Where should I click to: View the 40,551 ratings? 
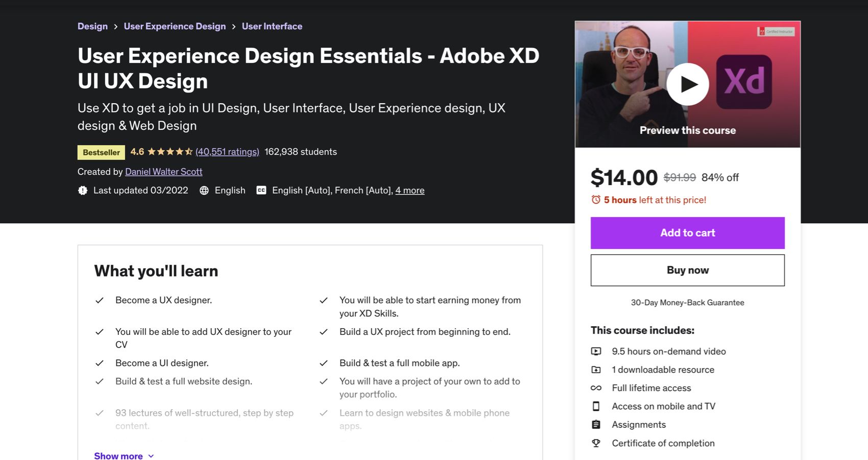(x=227, y=151)
